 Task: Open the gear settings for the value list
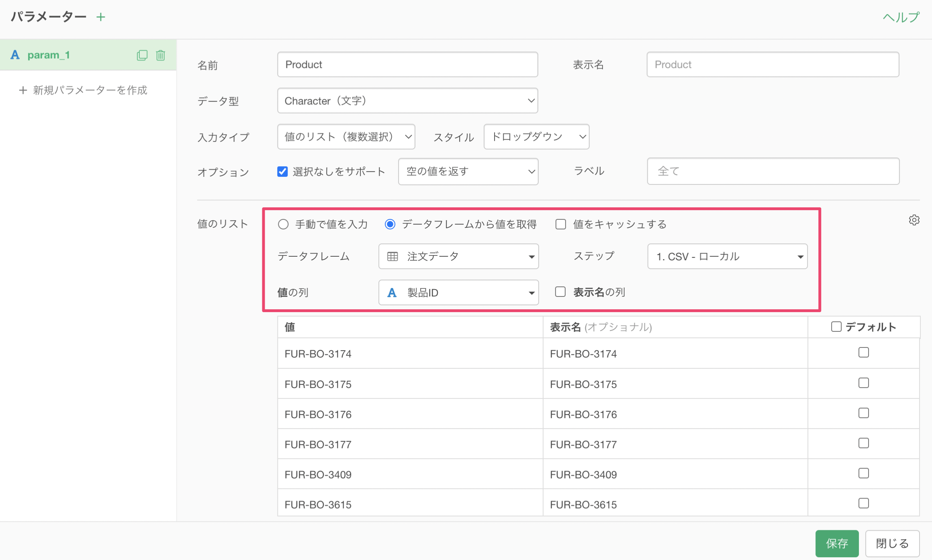point(914,220)
